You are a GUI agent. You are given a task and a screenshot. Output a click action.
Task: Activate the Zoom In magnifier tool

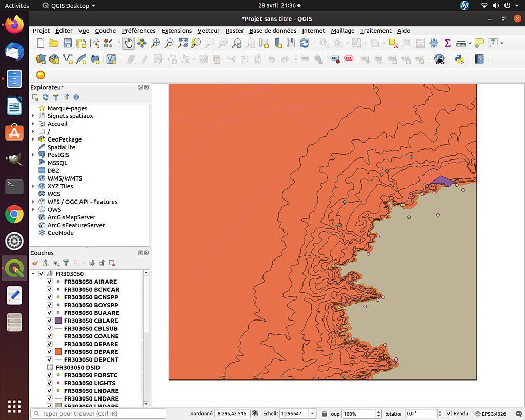[155, 43]
